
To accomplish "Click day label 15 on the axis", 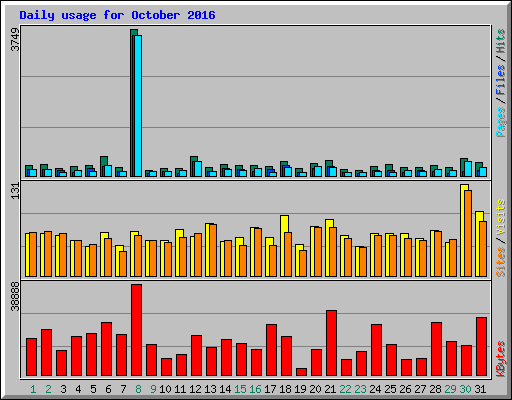I will pyautogui.click(x=240, y=389).
